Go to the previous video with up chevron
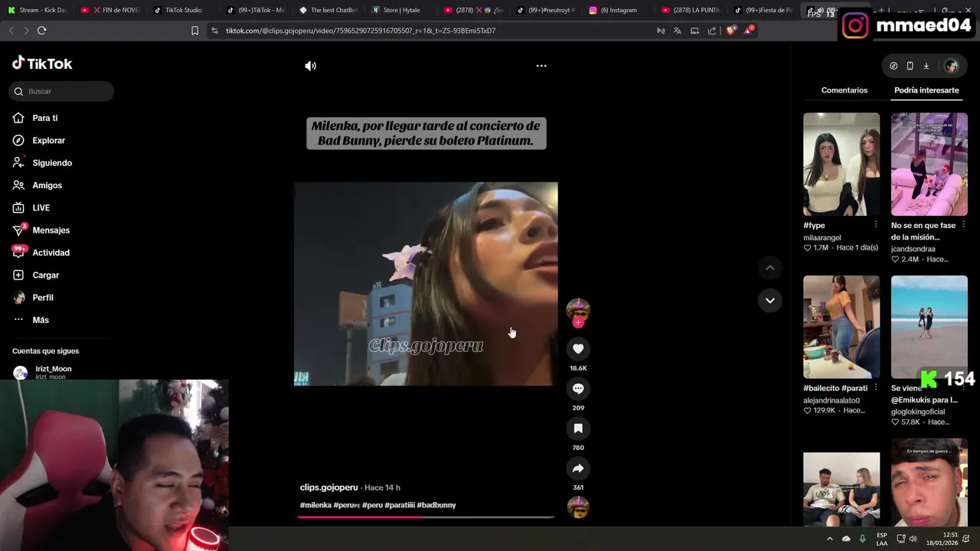980x551 pixels. [769, 268]
